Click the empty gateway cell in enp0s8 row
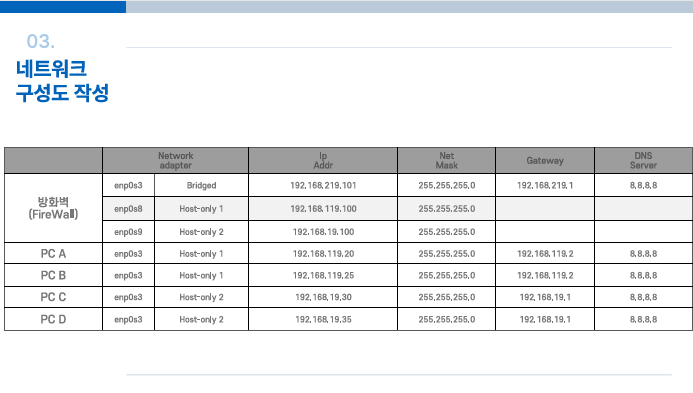 (x=545, y=209)
